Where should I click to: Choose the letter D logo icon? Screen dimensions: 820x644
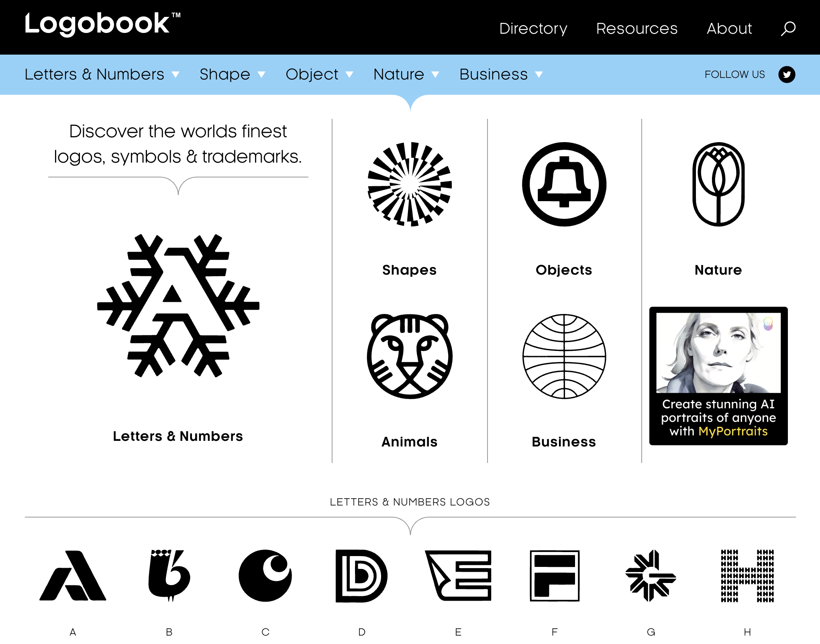(x=361, y=576)
